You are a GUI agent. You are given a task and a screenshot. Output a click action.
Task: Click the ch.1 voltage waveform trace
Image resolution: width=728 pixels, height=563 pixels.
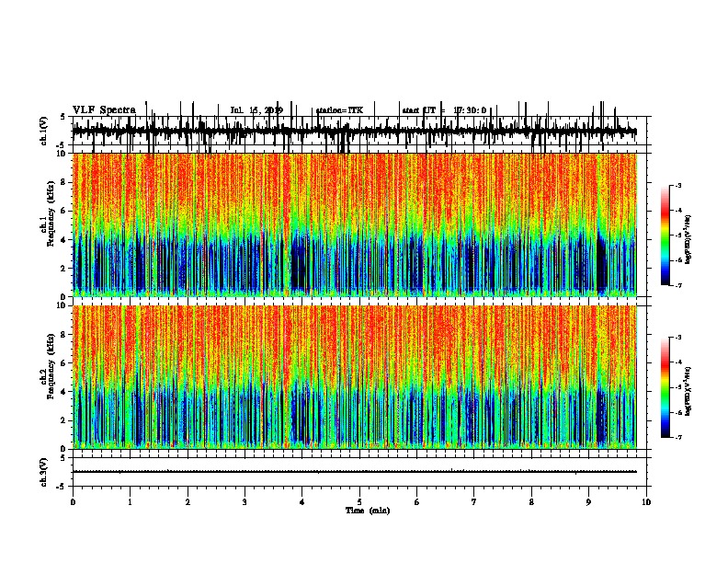[355, 132]
